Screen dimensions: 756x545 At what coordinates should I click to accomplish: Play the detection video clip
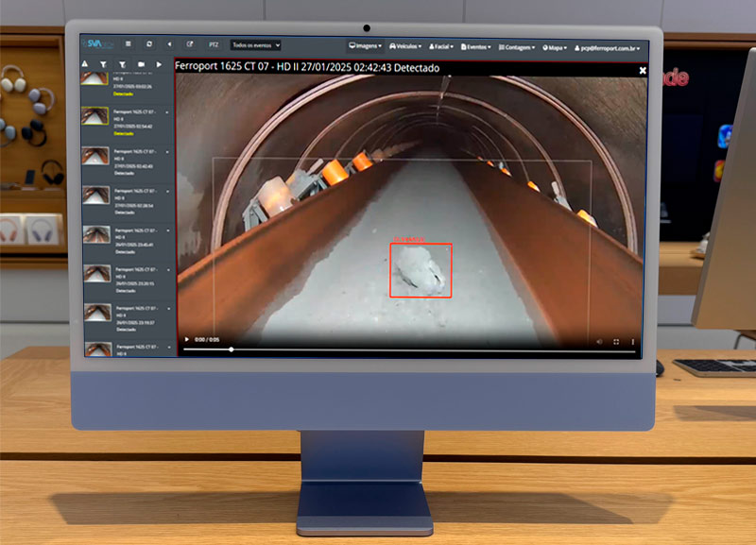point(187,339)
